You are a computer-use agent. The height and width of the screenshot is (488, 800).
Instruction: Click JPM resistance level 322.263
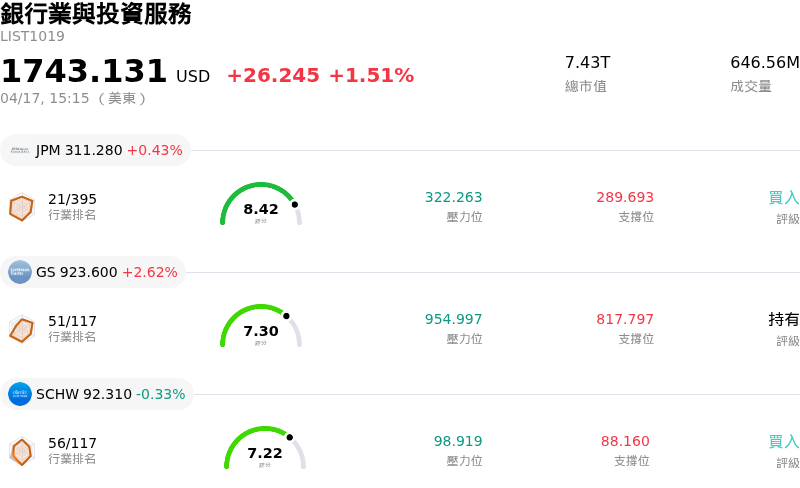coord(453,198)
